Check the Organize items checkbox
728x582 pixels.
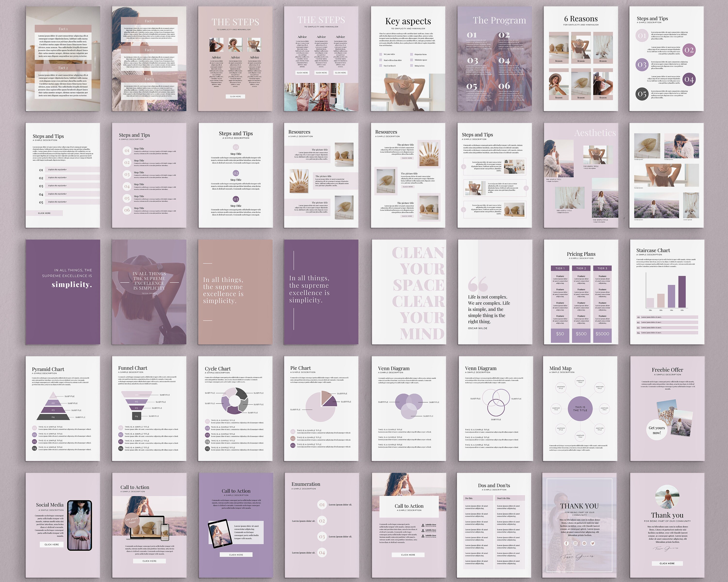(x=412, y=55)
